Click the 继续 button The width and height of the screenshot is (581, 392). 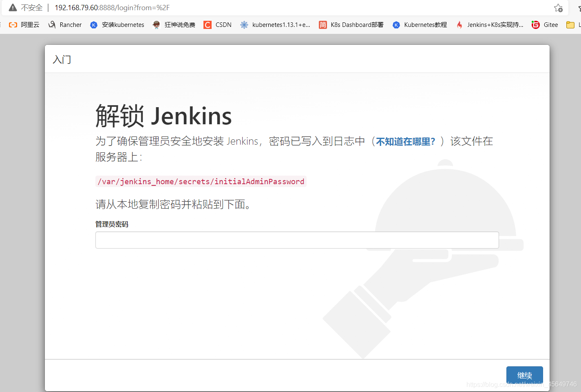coord(524,375)
